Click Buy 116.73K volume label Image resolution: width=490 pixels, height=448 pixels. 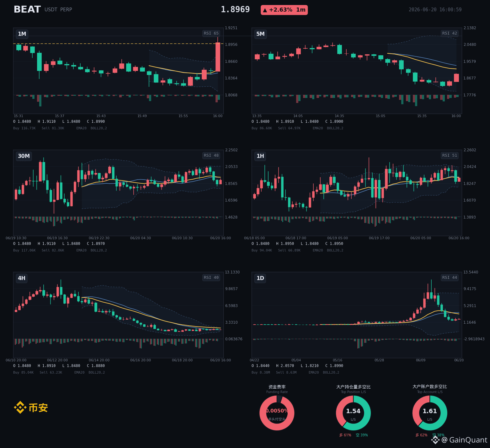pyautogui.click(x=24, y=128)
